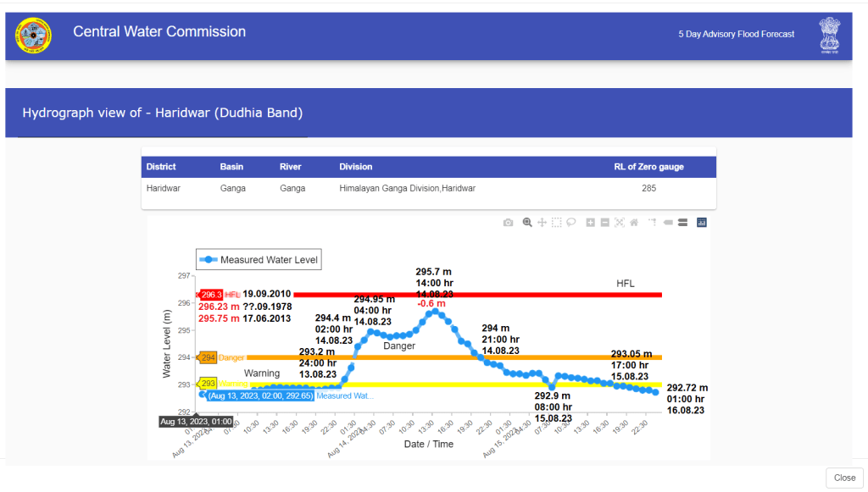Toggle Measured Water Level legend entry
Viewport: 868px width, 492px height.
pos(259,260)
